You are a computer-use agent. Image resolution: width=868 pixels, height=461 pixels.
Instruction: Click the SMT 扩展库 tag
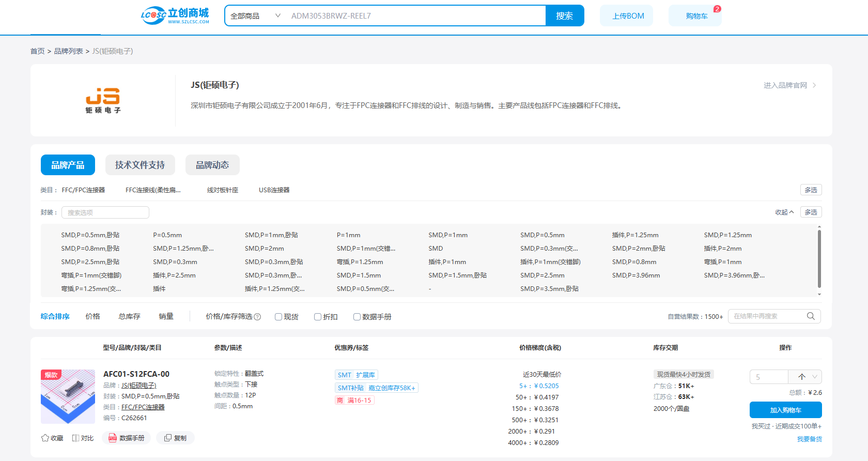click(x=357, y=375)
